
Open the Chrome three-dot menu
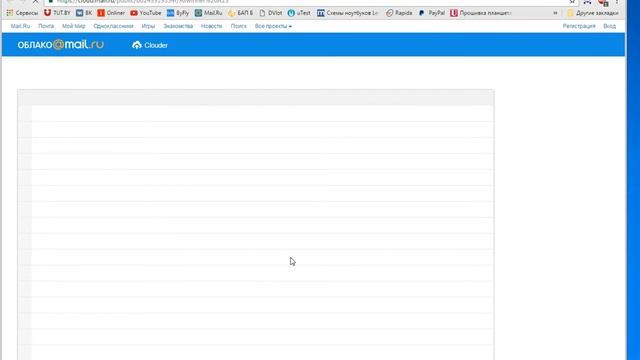click(x=617, y=2)
